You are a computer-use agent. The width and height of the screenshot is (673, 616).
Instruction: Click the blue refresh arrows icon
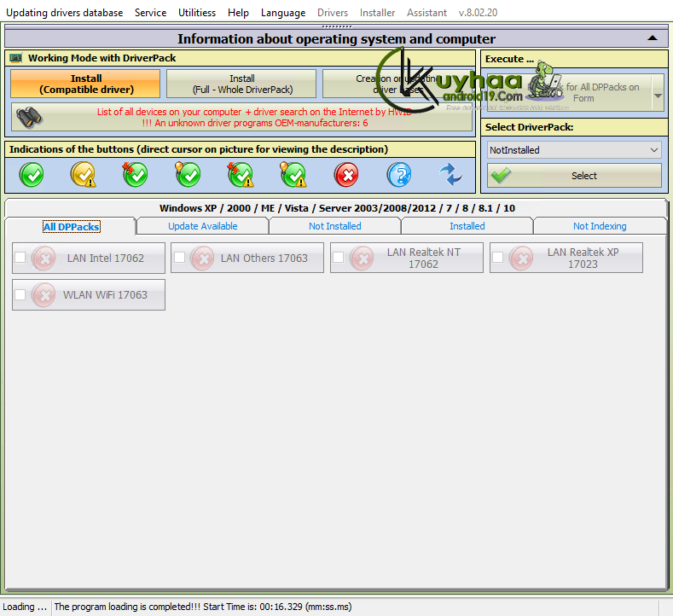450,175
